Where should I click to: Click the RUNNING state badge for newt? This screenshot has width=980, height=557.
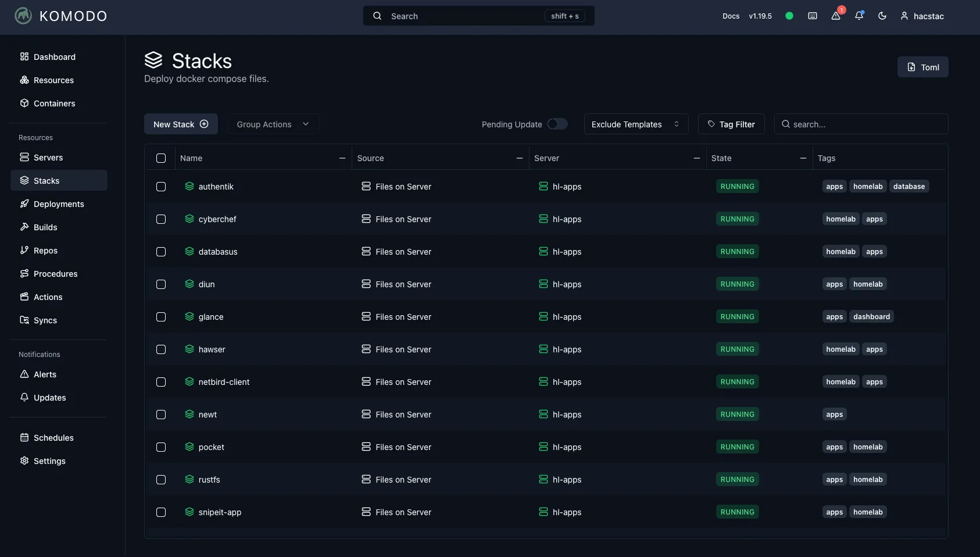pos(737,415)
